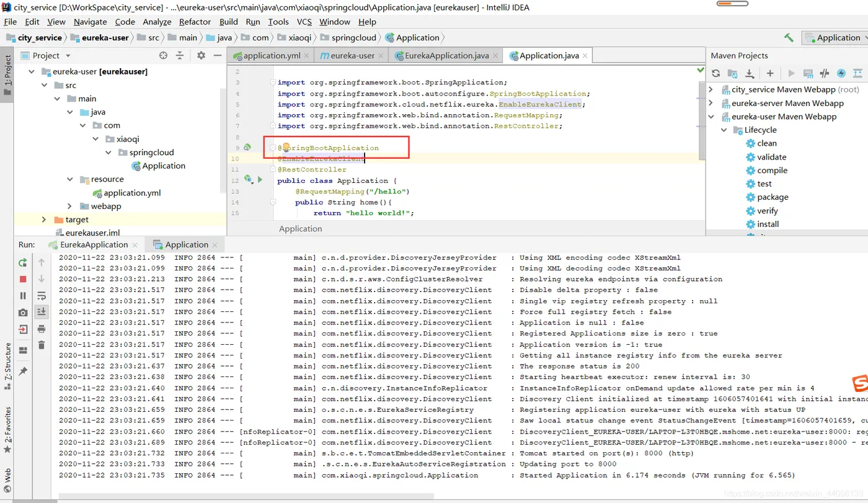
Task: Open the Navigate menu
Action: click(90, 22)
